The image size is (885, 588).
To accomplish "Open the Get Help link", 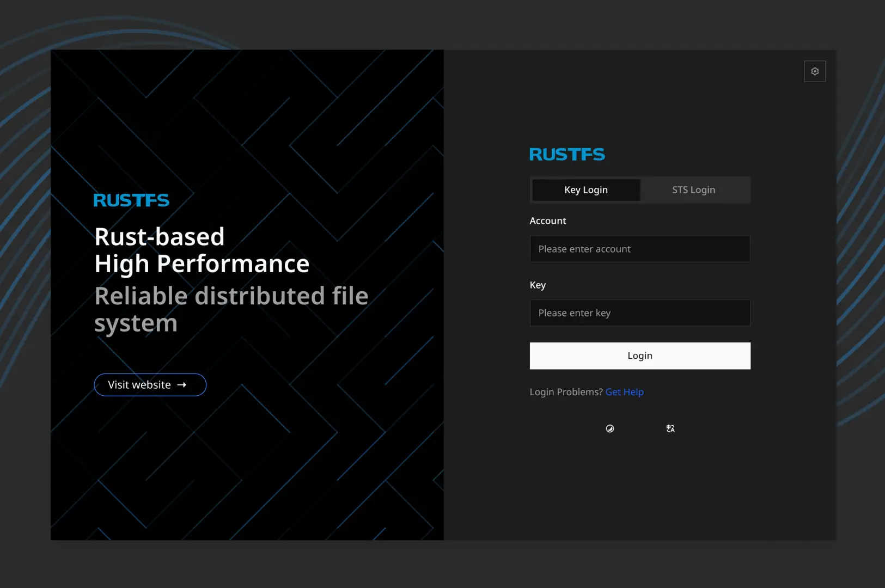I will [x=625, y=392].
